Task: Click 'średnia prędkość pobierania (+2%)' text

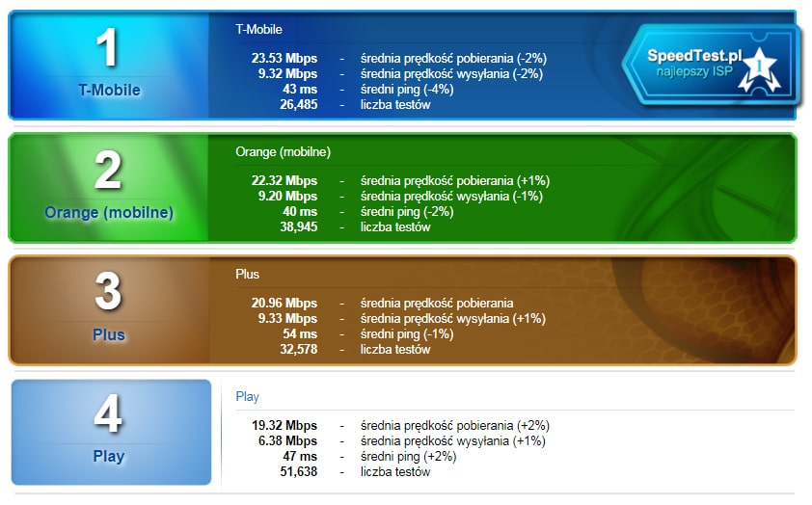Action: pos(455,425)
